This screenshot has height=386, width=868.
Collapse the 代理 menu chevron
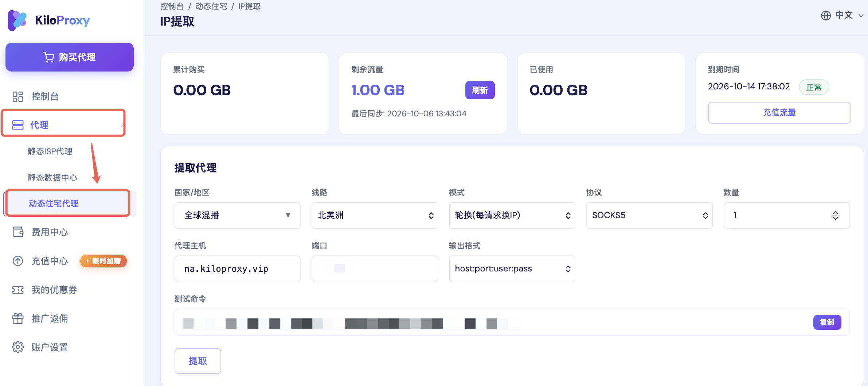coord(122,125)
